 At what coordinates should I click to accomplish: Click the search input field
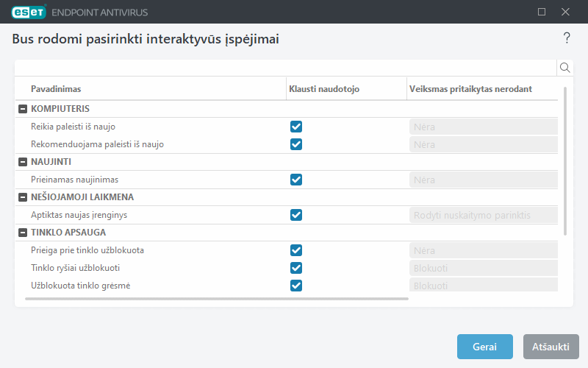tap(286, 68)
